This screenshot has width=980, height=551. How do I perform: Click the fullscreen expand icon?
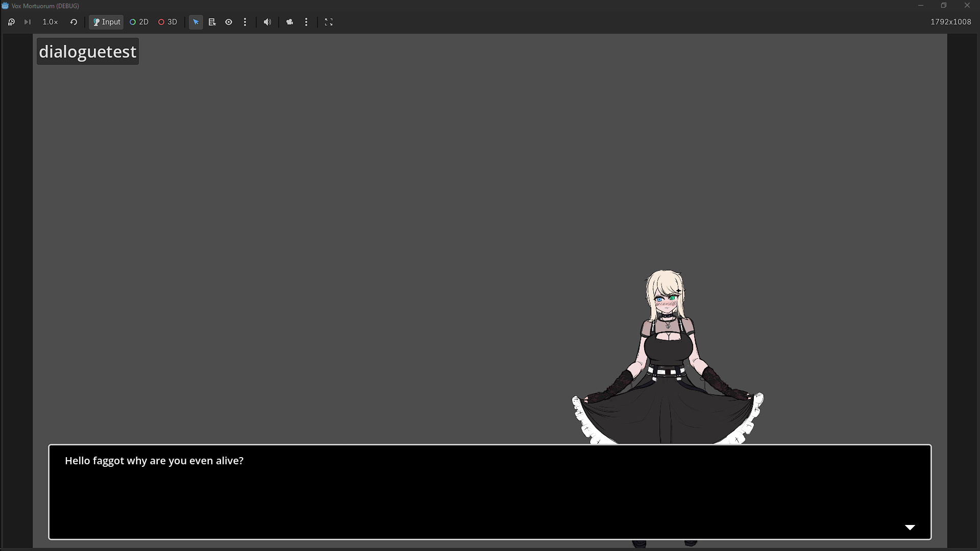329,22
